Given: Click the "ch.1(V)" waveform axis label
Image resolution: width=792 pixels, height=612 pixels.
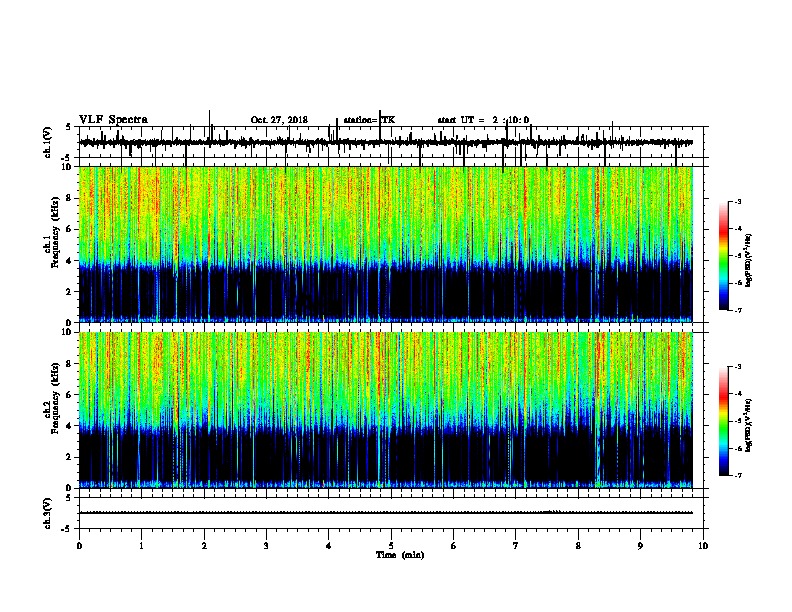Looking at the screenshot, I should tap(48, 142).
